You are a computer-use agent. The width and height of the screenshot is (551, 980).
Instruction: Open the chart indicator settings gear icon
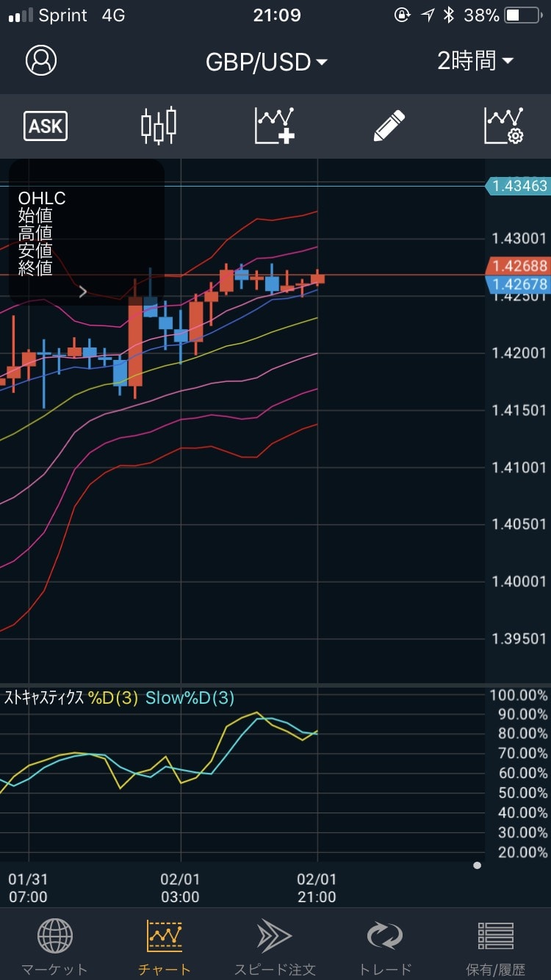click(x=504, y=126)
